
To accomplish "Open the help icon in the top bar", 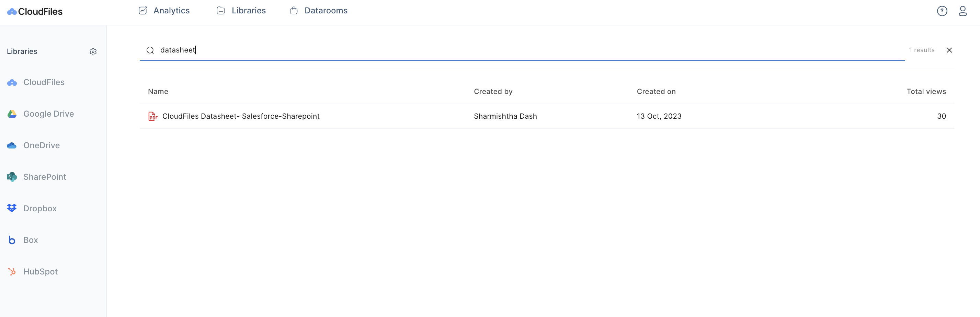I will click(x=942, y=11).
